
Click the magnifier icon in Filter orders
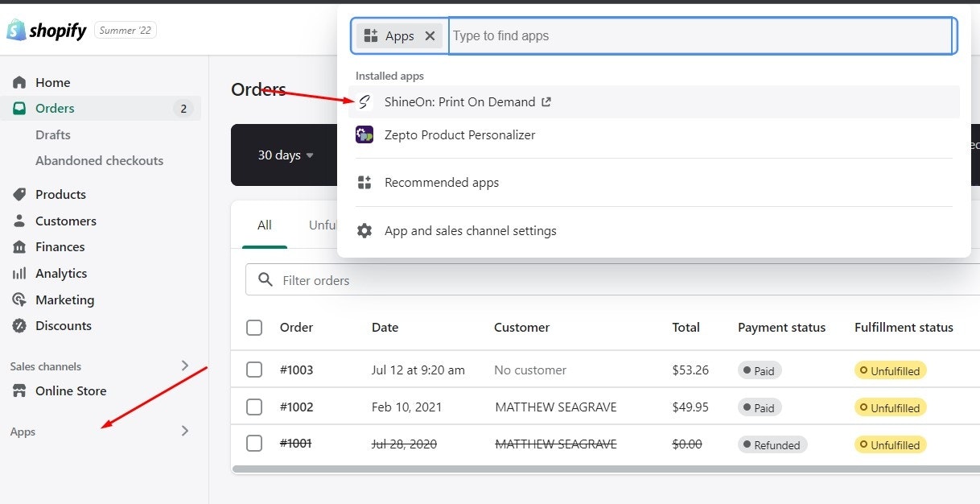pyautogui.click(x=265, y=280)
